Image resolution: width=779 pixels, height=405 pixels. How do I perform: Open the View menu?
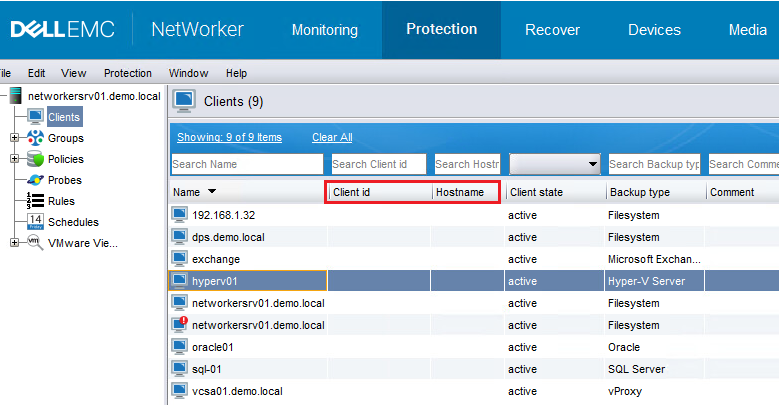coord(74,73)
